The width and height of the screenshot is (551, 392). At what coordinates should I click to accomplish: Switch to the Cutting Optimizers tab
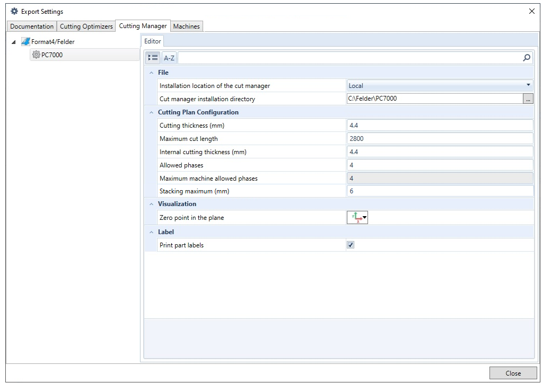(86, 26)
